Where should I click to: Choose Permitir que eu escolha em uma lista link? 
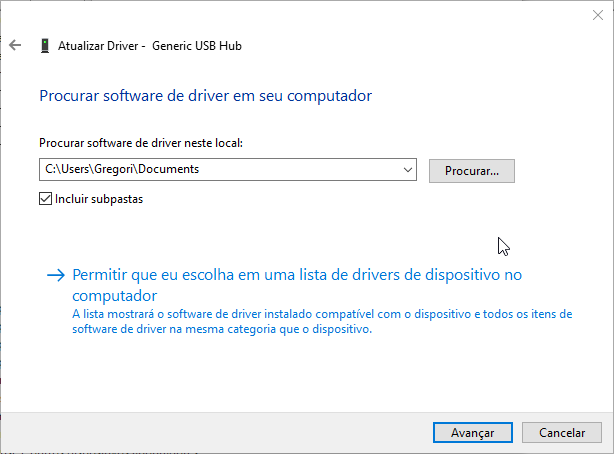297,285
